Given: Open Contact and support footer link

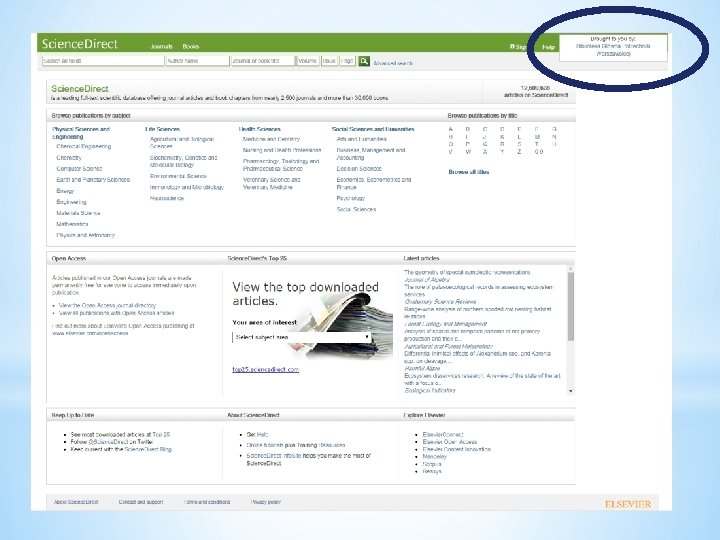Looking at the screenshot, I should 141,502.
